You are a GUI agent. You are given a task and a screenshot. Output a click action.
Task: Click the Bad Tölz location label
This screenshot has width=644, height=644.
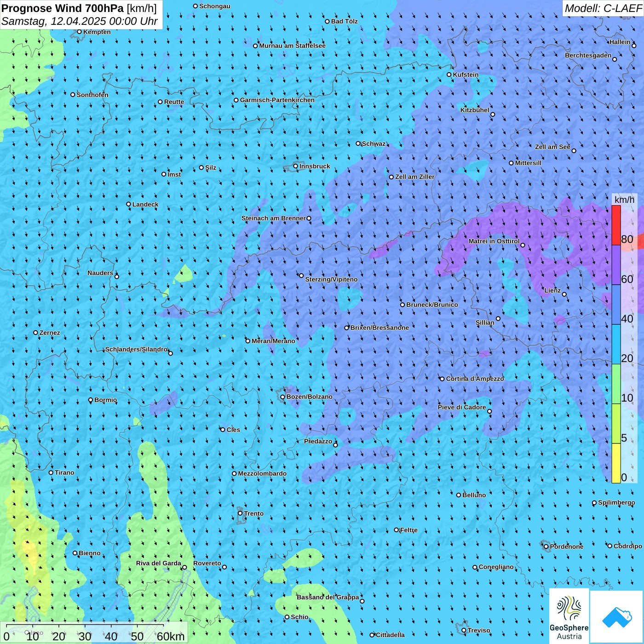[345, 21]
